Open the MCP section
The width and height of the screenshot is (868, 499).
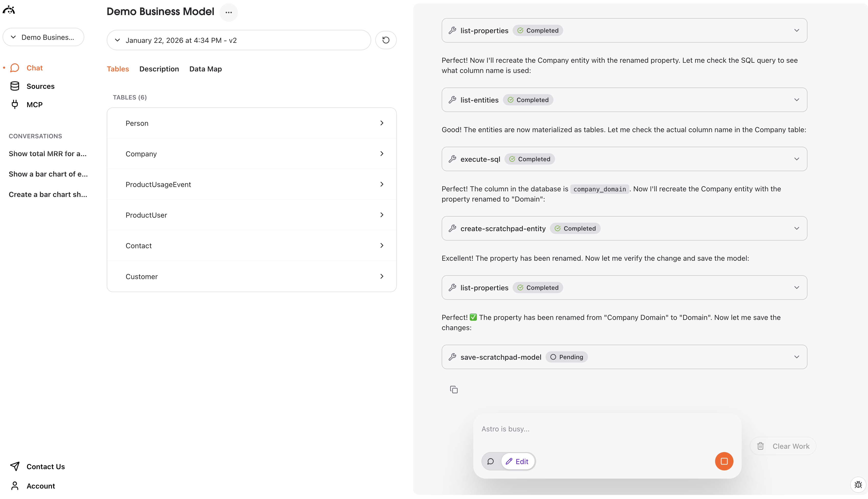[34, 104]
